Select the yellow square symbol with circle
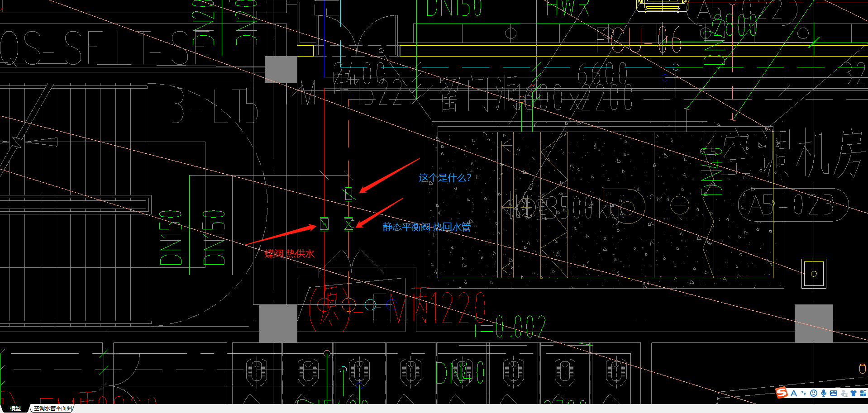This screenshot has height=413, width=868. pos(814,274)
